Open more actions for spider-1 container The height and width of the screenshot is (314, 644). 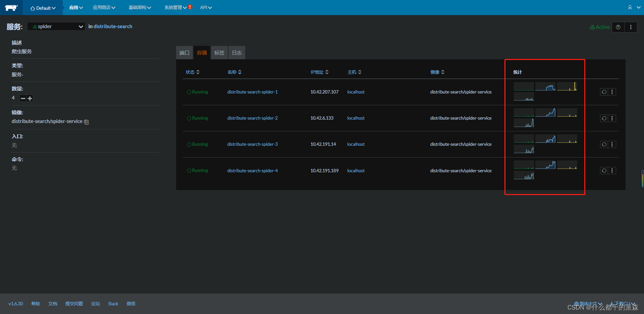coord(612,92)
